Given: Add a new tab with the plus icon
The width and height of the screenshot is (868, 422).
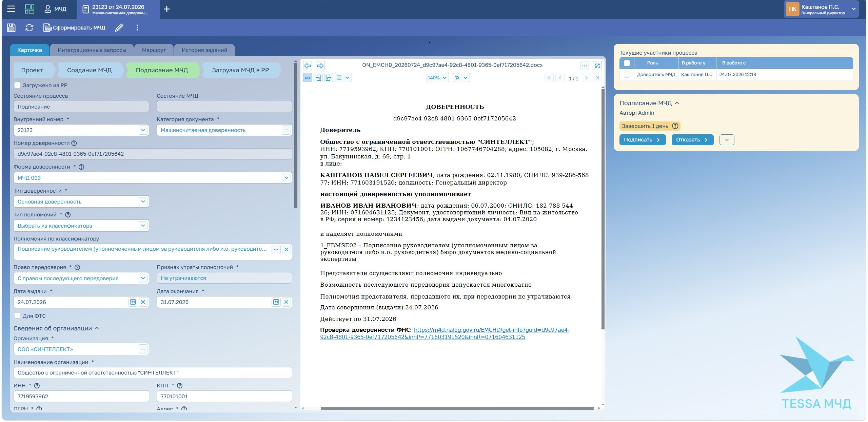Looking at the screenshot, I should [x=166, y=9].
